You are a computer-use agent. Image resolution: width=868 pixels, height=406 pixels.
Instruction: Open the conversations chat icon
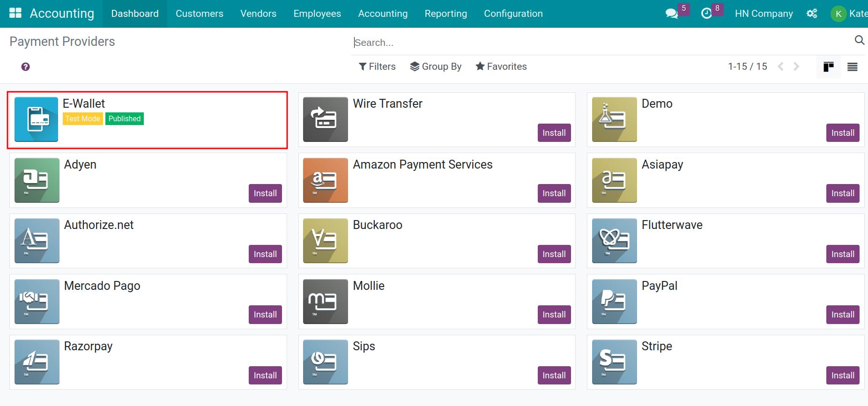pos(672,14)
